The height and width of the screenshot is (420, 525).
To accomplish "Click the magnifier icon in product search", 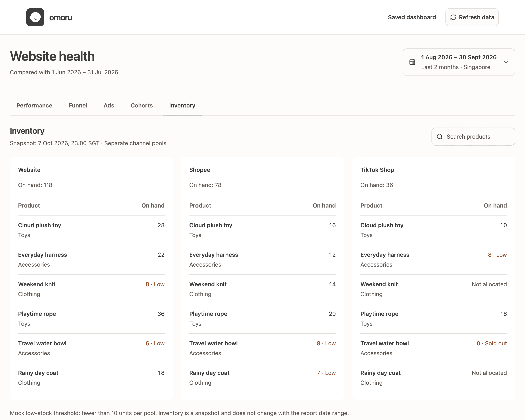I will 440,137.
